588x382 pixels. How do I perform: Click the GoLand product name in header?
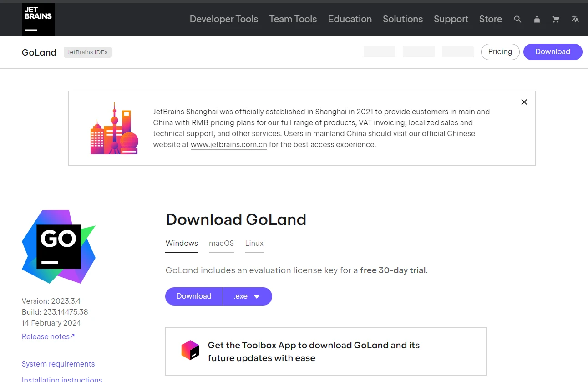tap(39, 52)
